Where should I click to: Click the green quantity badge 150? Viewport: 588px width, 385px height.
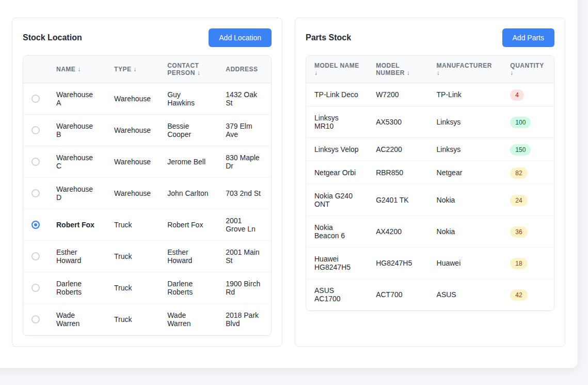coord(520,150)
